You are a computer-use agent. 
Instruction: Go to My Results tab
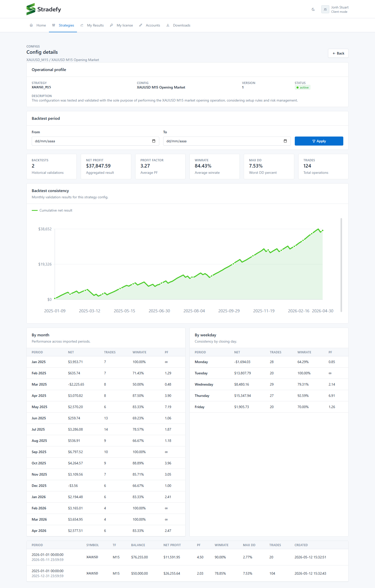[x=92, y=25]
